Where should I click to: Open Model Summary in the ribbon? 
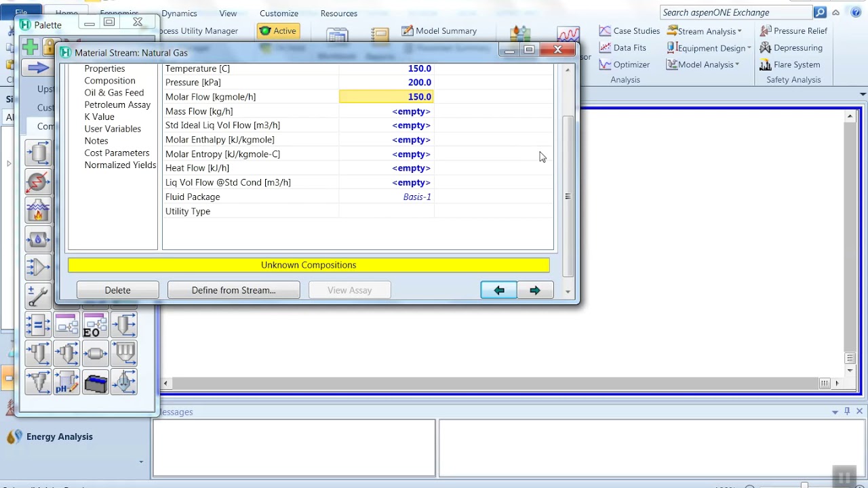coord(439,30)
